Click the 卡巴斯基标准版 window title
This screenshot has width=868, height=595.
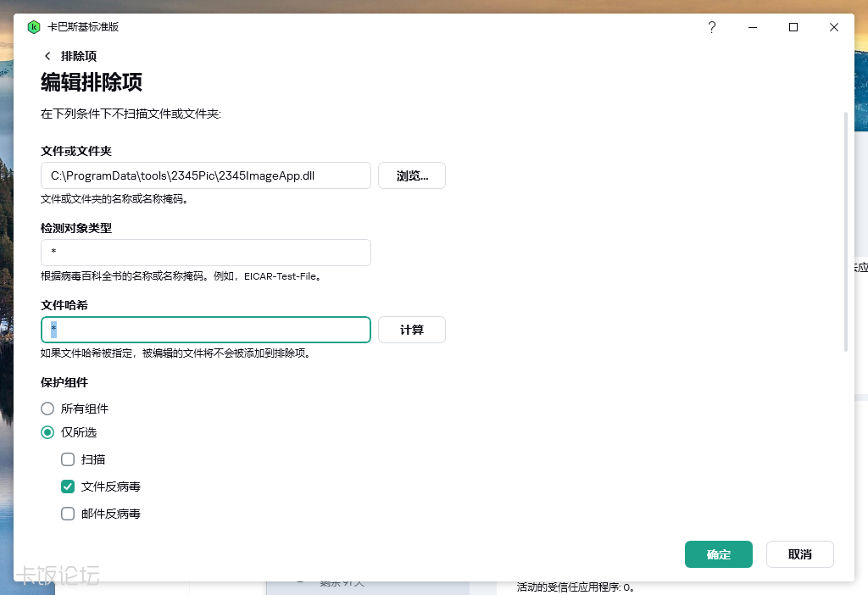click(83, 27)
